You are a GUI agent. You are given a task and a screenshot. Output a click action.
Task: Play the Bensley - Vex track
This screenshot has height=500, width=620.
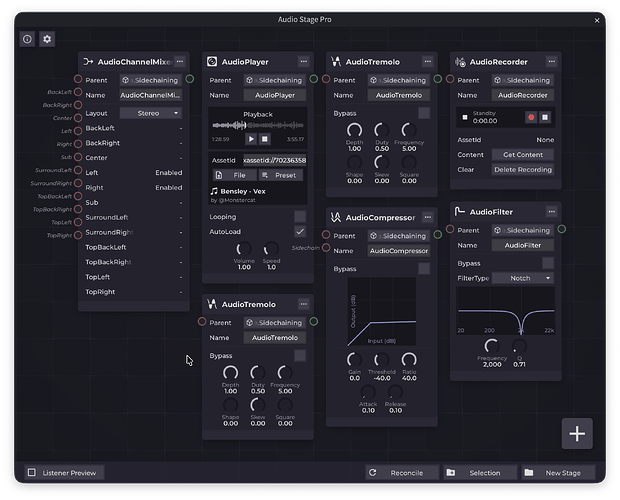(x=251, y=139)
